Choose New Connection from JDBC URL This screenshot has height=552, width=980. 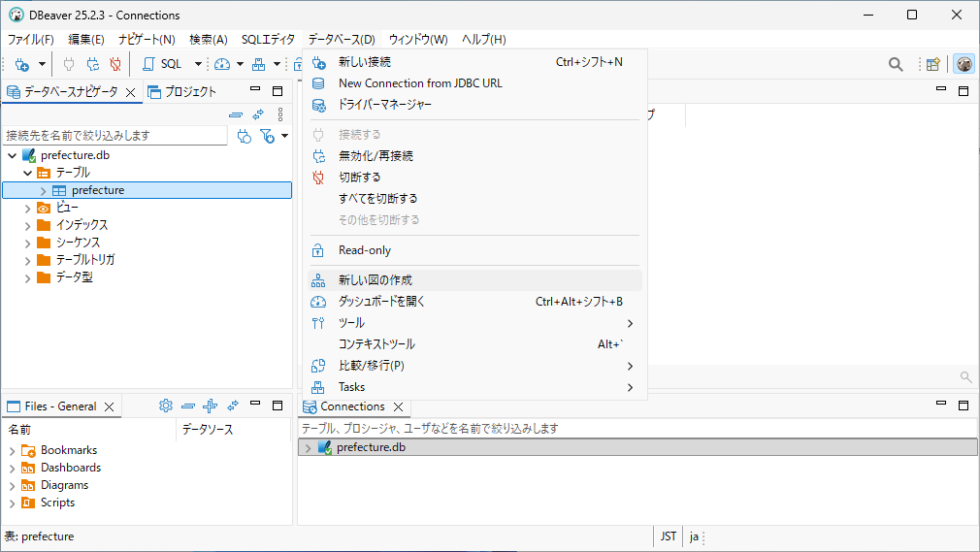click(475, 83)
